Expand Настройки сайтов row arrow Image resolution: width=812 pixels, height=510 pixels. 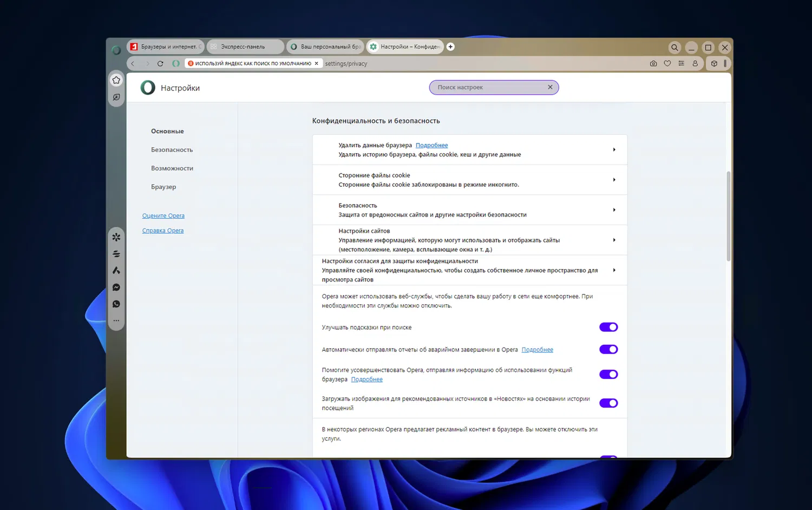614,240
